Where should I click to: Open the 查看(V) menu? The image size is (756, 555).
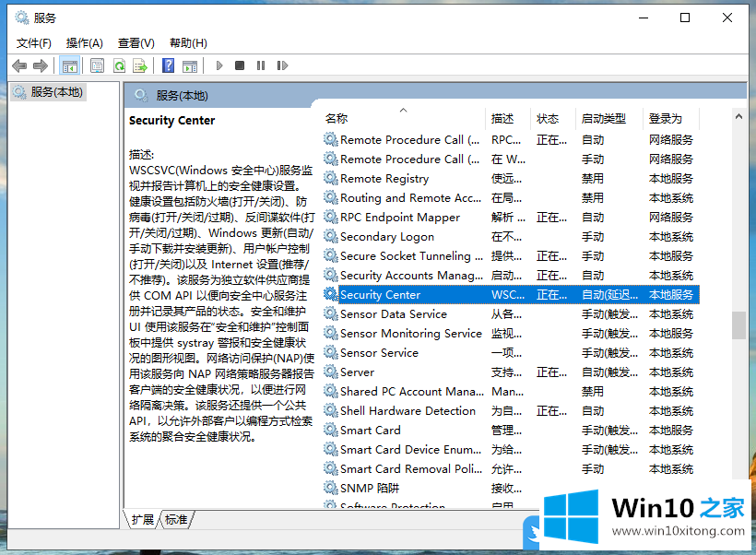(x=136, y=43)
